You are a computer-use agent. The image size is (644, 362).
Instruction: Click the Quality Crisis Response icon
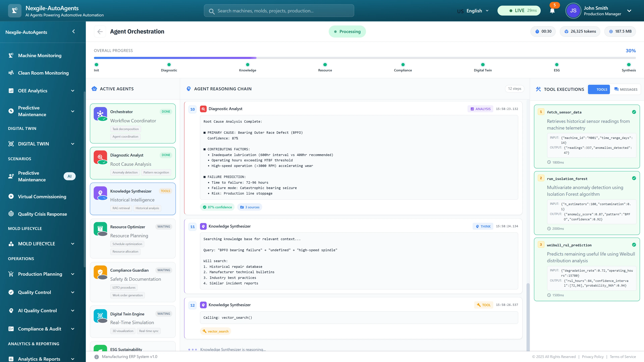tap(11, 214)
